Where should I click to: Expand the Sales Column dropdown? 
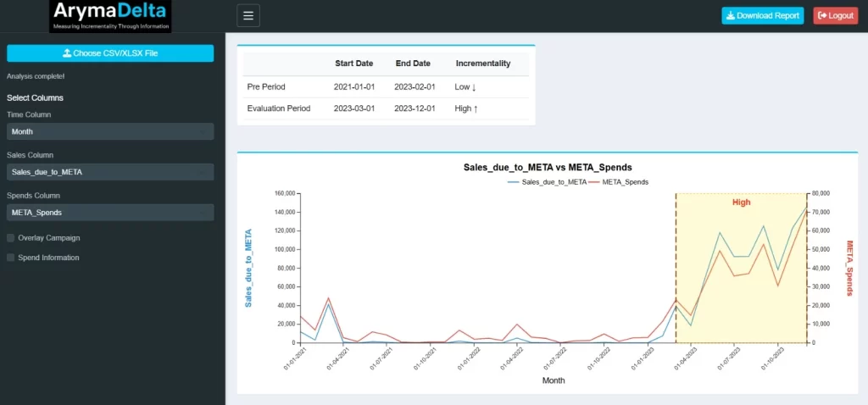click(x=110, y=172)
